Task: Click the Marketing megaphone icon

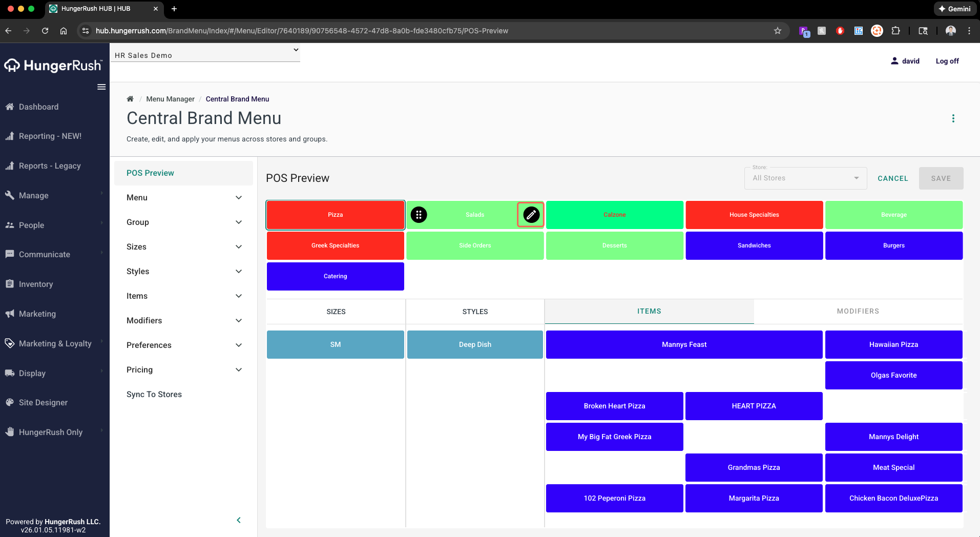Action: (x=10, y=314)
